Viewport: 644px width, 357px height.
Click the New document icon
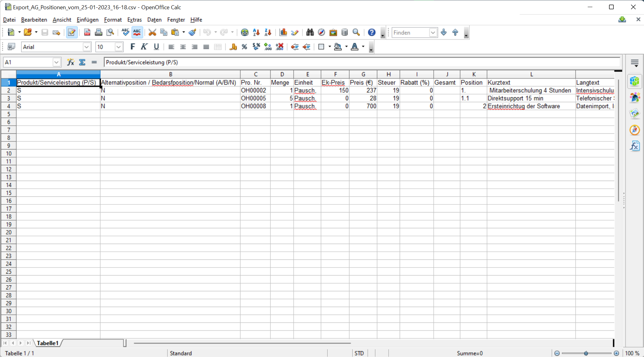[11, 32]
